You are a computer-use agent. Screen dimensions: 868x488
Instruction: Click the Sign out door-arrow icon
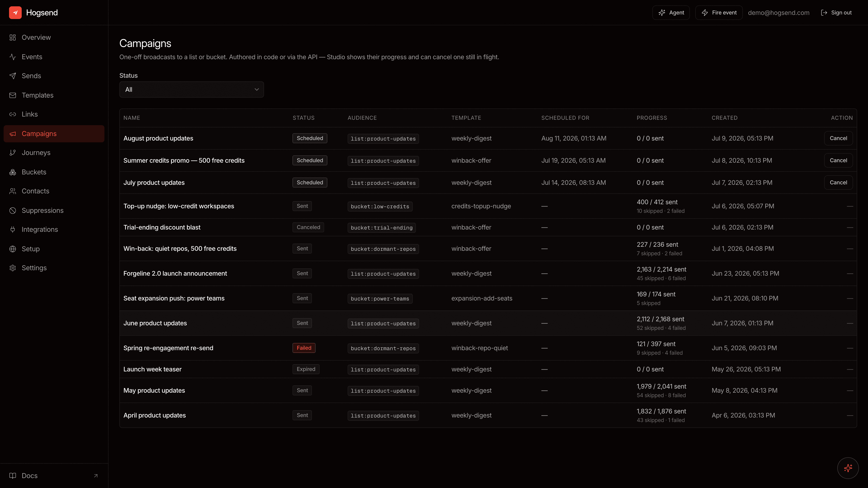tap(824, 12)
